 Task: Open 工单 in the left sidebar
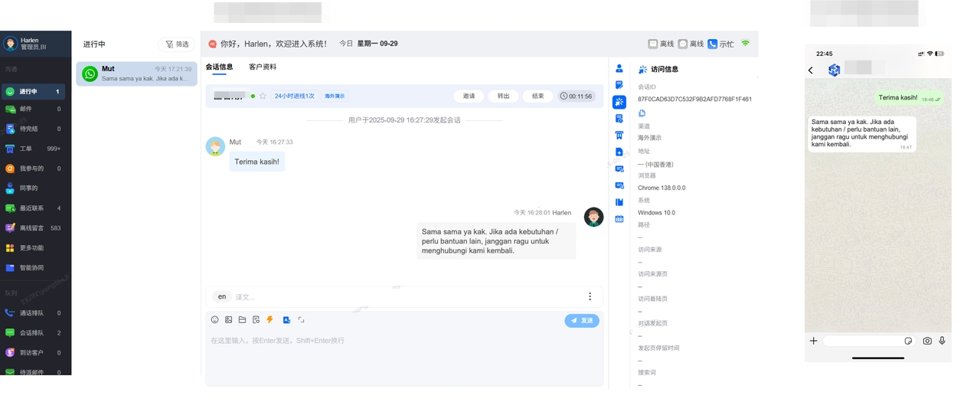click(x=26, y=149)
